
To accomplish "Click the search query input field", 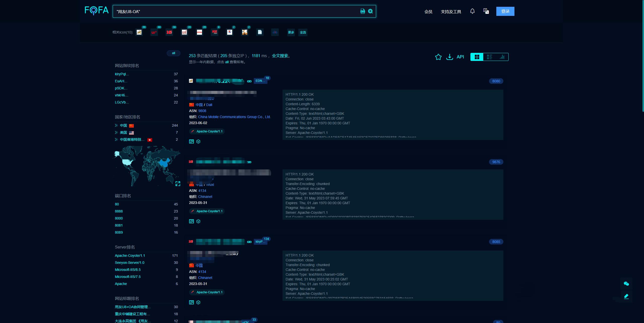I will [x=236, y=11].
